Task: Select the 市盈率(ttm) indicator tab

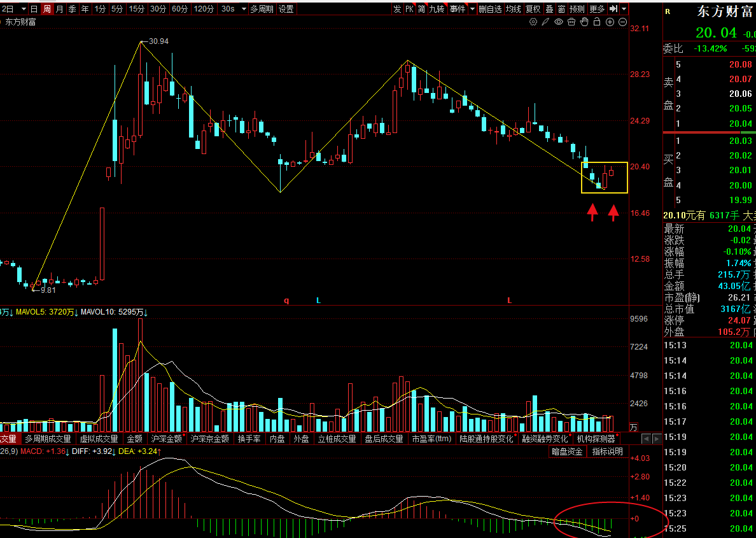Action: [431, 439]
